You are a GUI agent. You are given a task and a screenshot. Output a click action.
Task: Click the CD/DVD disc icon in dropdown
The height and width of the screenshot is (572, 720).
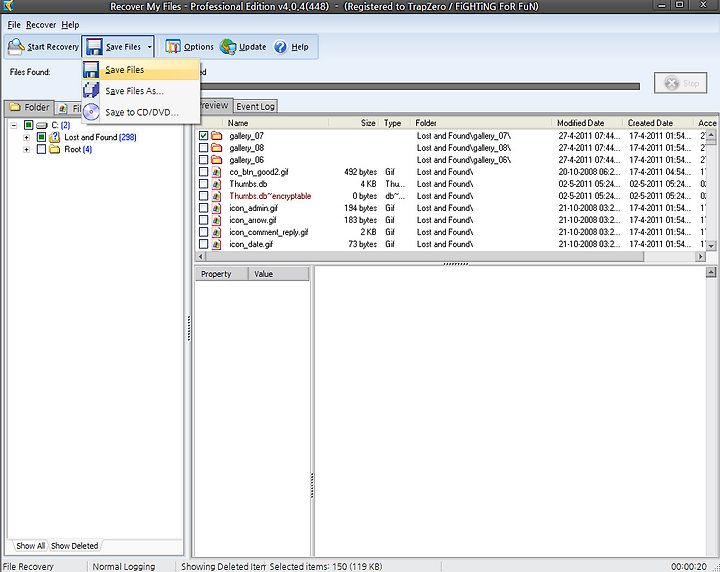[x=91, y=112]
